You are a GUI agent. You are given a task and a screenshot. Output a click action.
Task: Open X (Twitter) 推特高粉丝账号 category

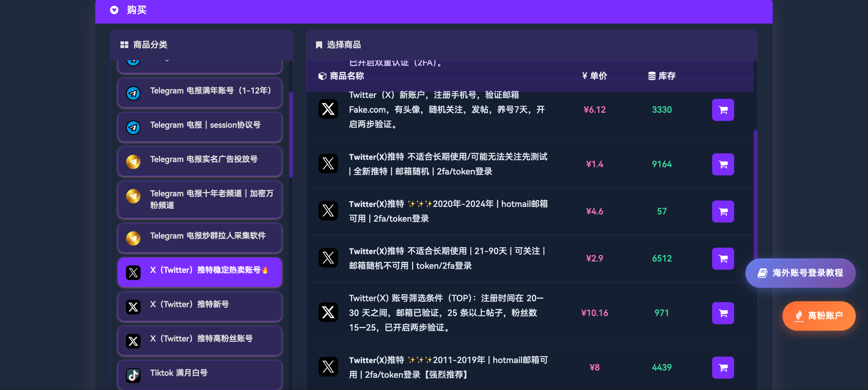click(x=200, y=340)
